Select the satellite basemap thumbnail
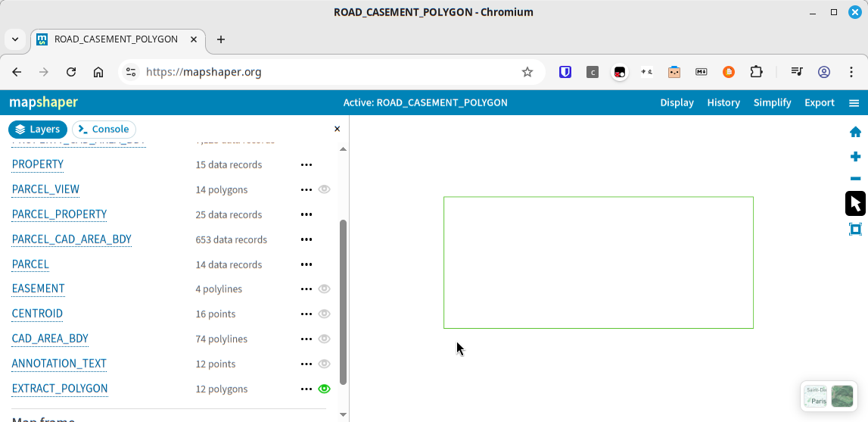The width and height of the screenshot is (868, 422). pyautogui.click(x=842, y=396)
